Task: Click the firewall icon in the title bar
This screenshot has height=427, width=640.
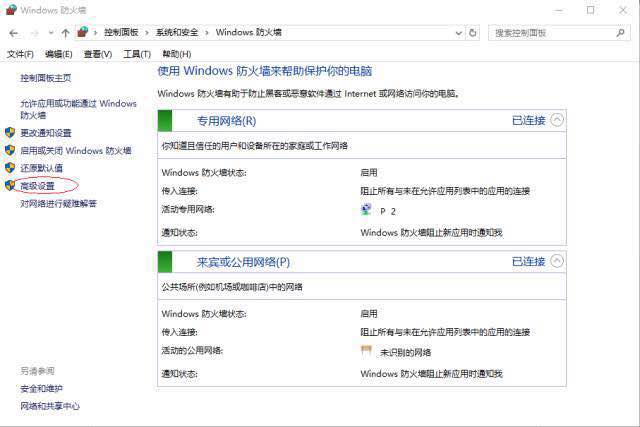Action: (x=11, y=10)
